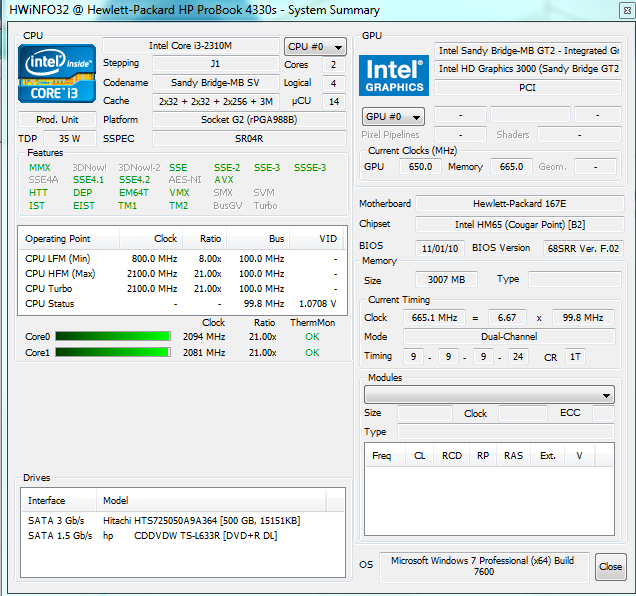The image size is (636, 596).
Task: Click the AES-NI feature label
Action: pos(185,180)
